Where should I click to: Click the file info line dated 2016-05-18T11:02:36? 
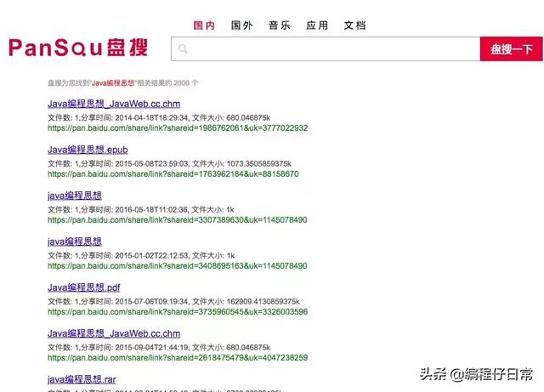click(x=141, y=210)
